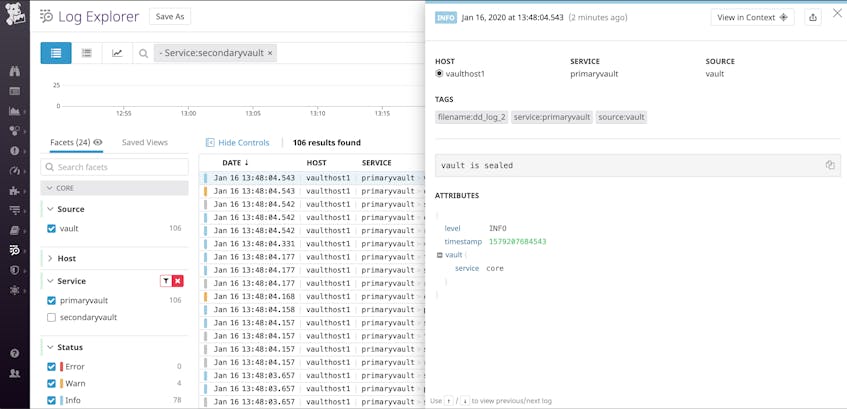The width and height of the screenshot is (847, 409).
Task: Toggle the facets visibility eye icon
Action: point(98,143)
